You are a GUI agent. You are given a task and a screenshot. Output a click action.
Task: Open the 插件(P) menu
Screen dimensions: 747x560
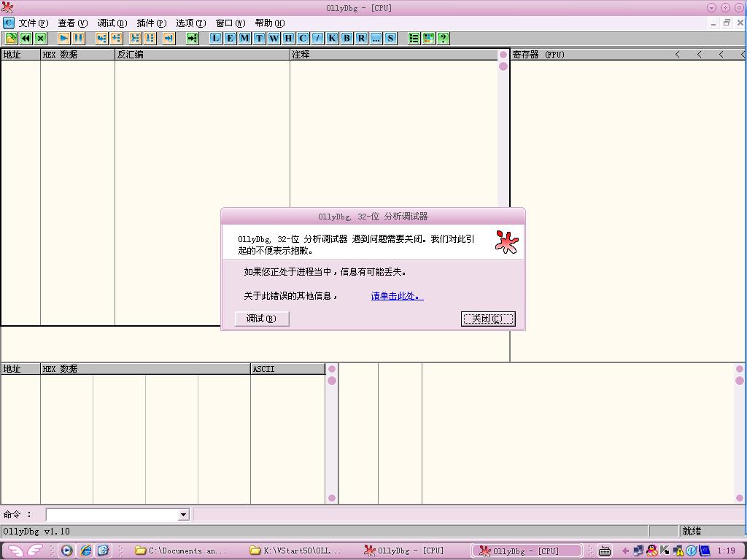point(152,23)
